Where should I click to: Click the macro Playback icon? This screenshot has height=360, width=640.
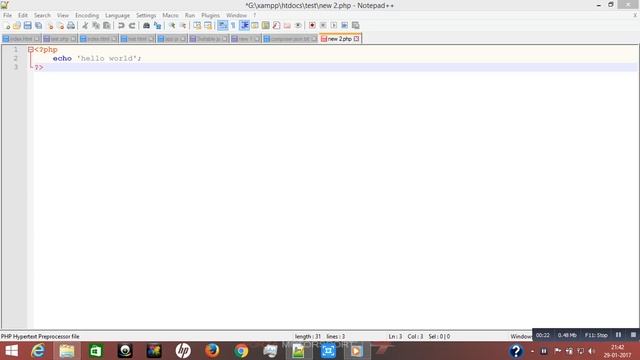coord(334,25)
